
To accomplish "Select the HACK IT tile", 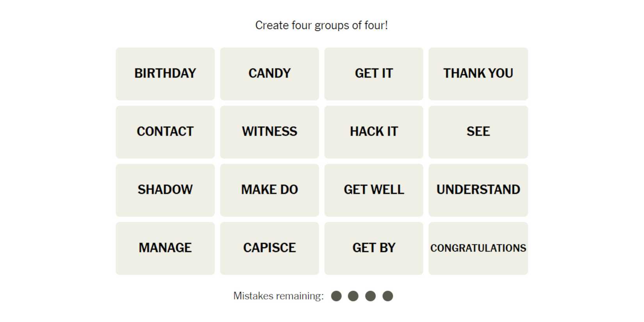I will [374, 132].
